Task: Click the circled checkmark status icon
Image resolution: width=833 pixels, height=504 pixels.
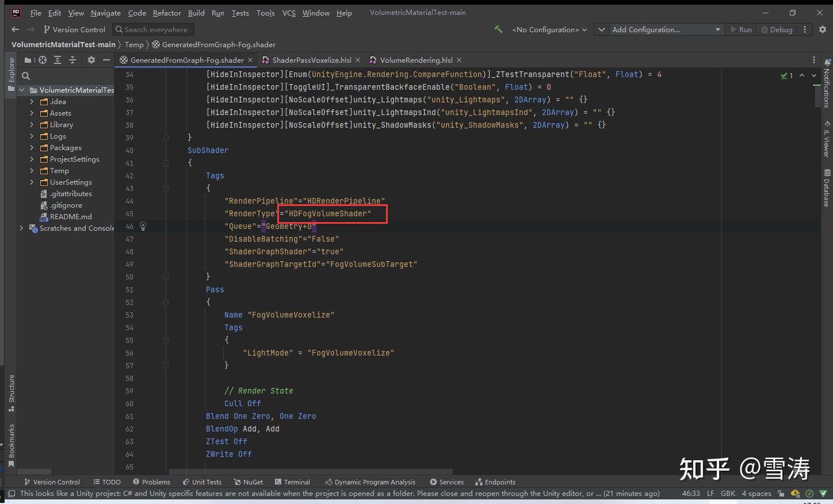Action: (809, 494)
